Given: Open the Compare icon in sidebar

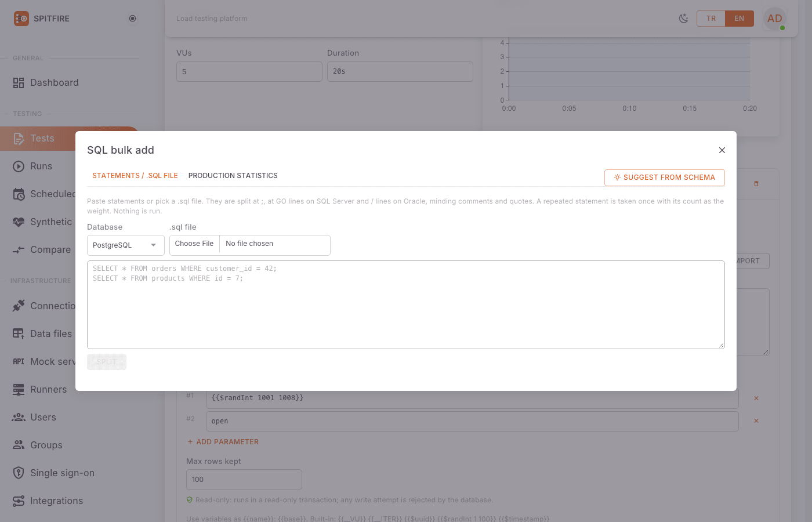Looking at the screenshot, I should click(19, 250).
